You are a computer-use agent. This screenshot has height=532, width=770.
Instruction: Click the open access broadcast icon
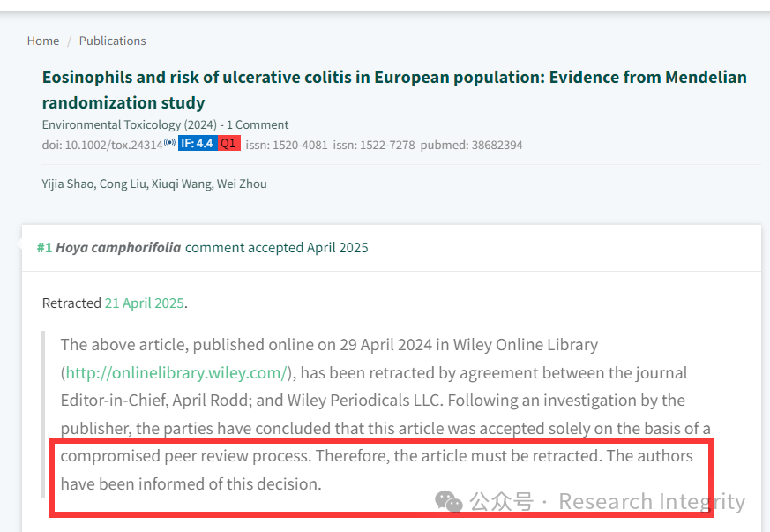(170, 142)
